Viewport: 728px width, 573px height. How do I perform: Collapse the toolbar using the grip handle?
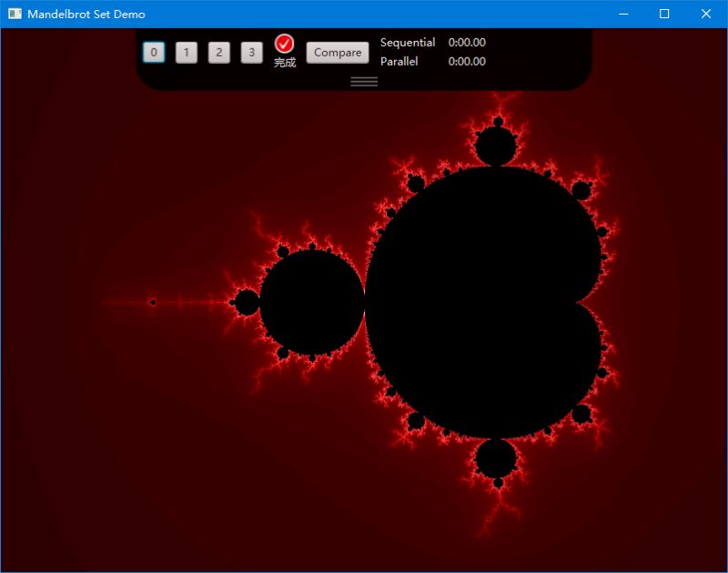pos(364,81)
